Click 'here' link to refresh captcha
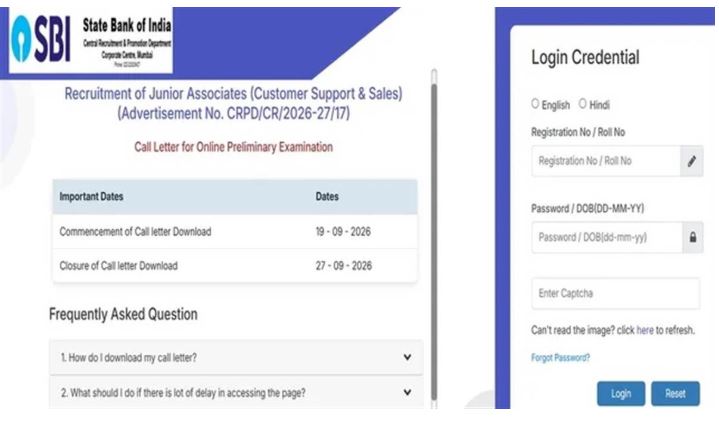The height and width of the screenshot is (426, 719). (645, 330)
